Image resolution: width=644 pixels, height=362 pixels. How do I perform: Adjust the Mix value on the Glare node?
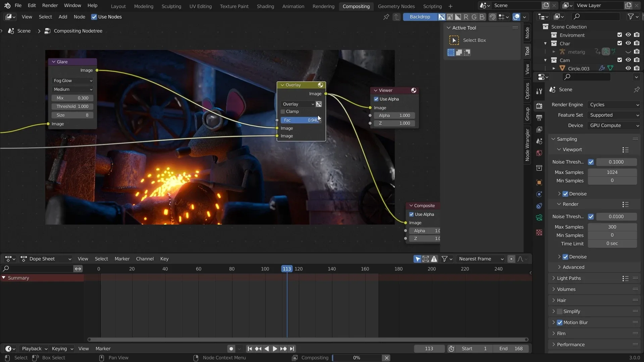pos(72,98)
